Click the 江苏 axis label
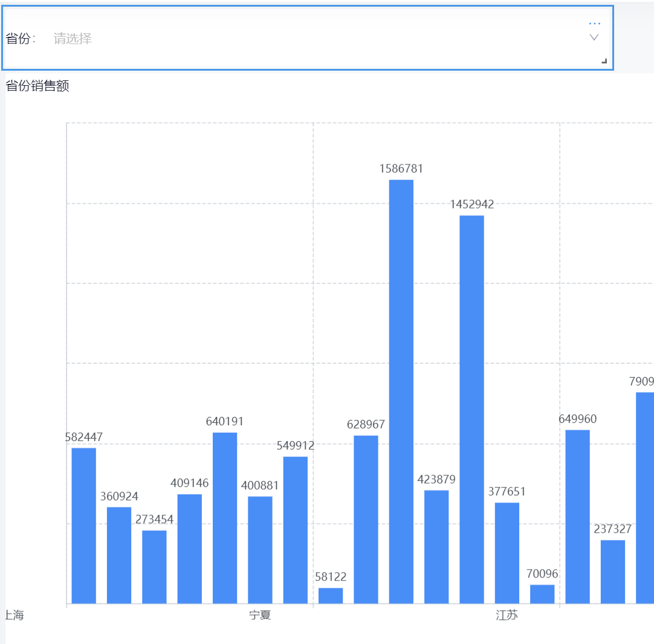Viewport: 654px width, 644px height. (x=507, y=615)
